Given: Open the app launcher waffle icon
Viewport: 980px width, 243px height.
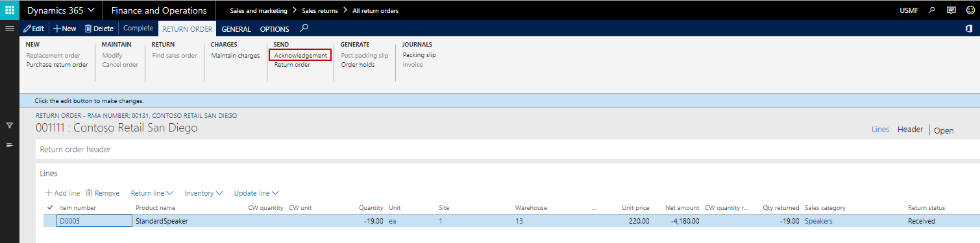Looking at the screenshot, I should (x=10, y=10).
